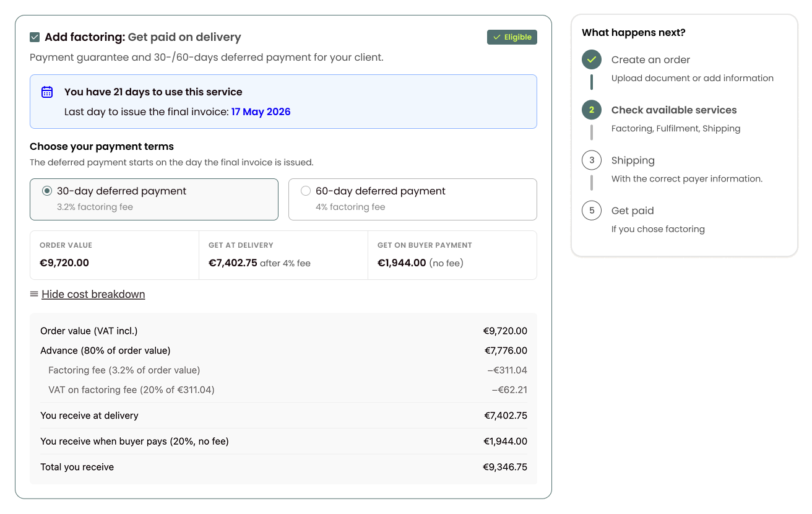The height and width of the screenshot is (514, 812).
Task: Click the Order value (VAT incl.) row label
Action: (x=89, y=331)
